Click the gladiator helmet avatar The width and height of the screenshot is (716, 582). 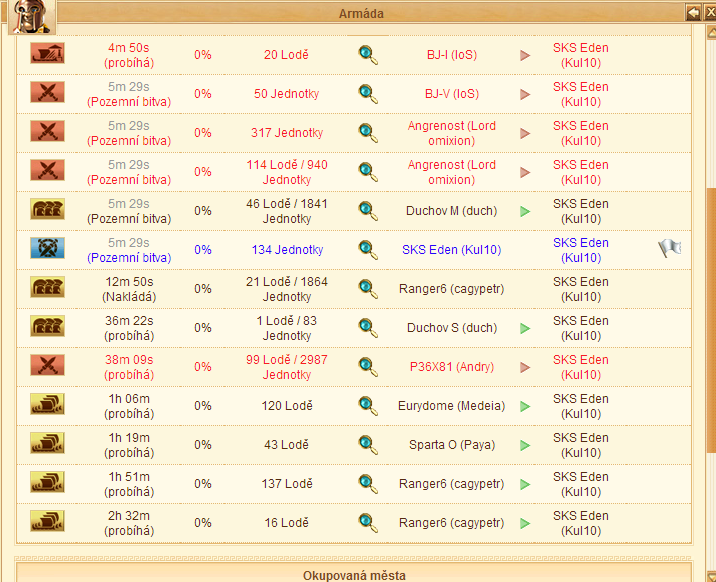point(32,16)
